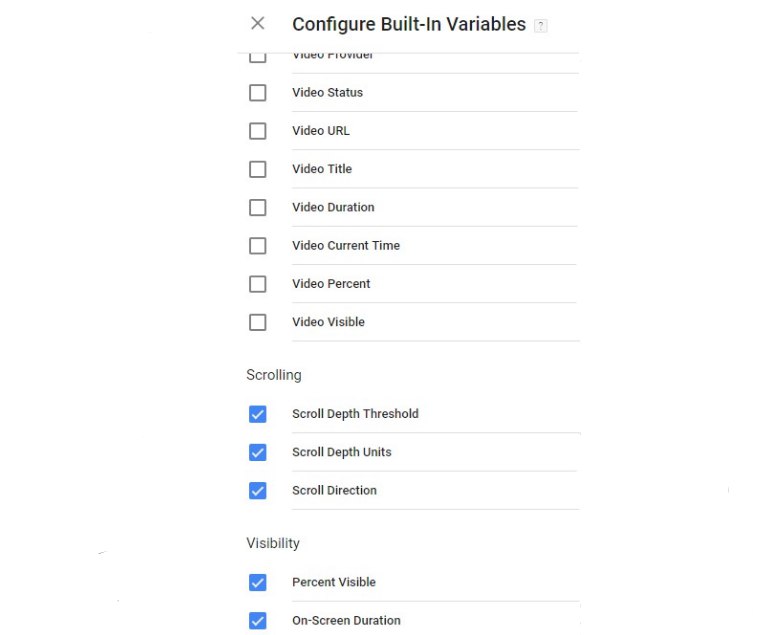Enable the Video Duration variable
The width and height of the screenshot is (782, 635).
click(x=257, y=208)
